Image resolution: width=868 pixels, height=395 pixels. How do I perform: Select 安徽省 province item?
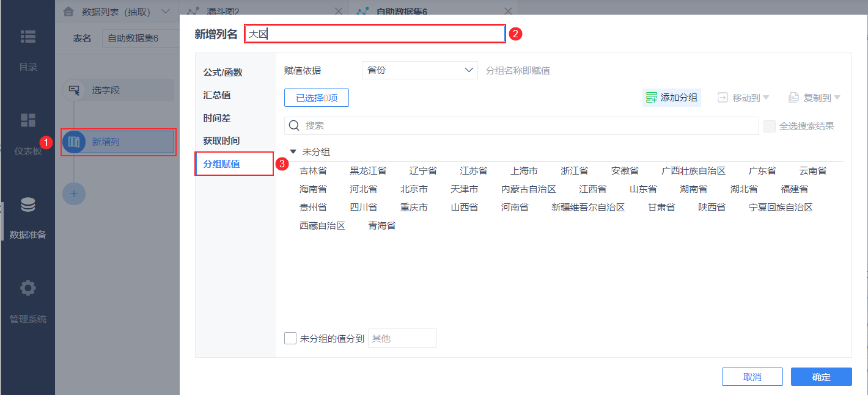pos(625,171)
